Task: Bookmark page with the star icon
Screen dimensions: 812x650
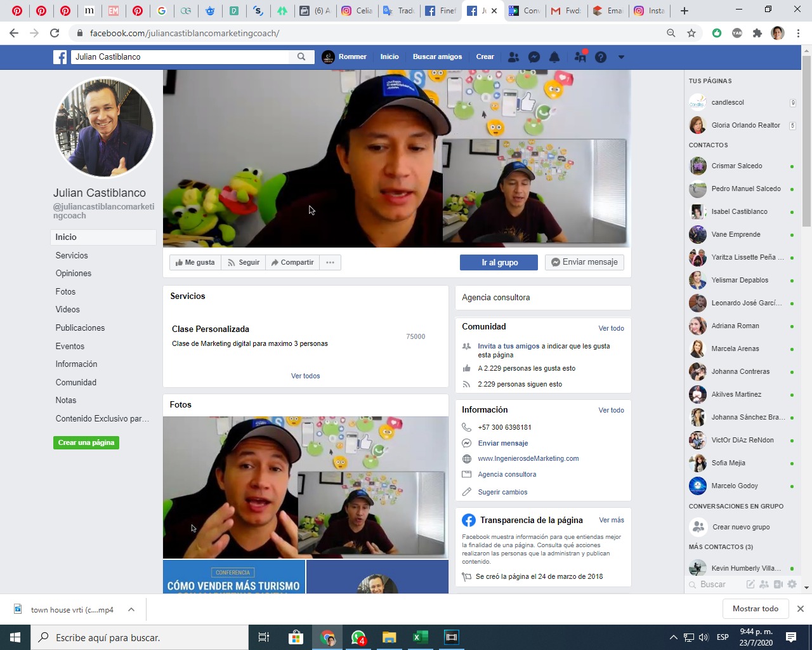Action: pos(691,33)
